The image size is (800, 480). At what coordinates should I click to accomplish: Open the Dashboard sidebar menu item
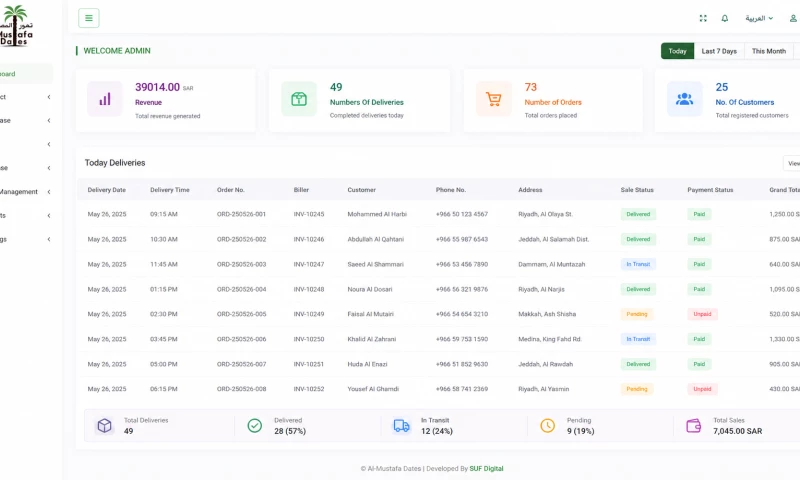pyautogui.click(x=26, y=74)
